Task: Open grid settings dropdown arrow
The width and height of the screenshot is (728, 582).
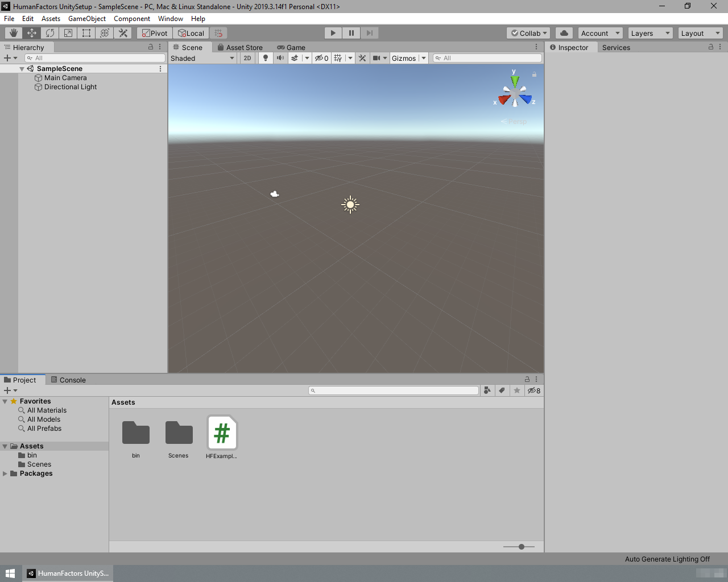Action: 350,58
